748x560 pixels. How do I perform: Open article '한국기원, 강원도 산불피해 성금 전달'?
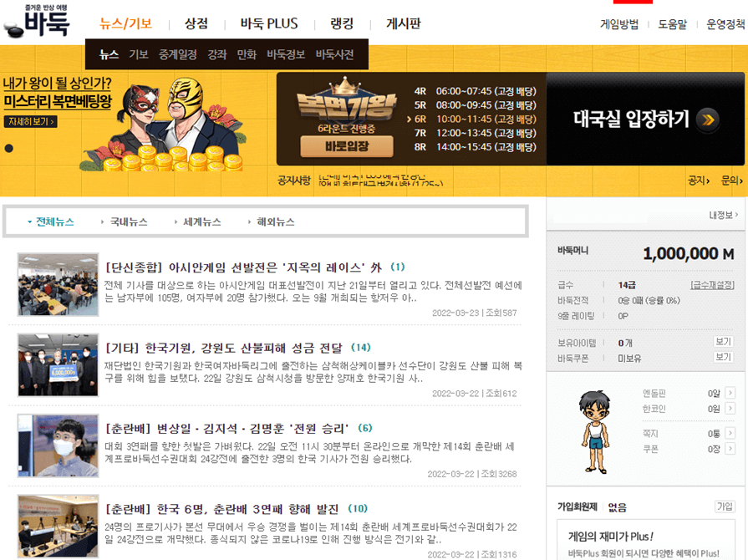coord(224,348)
